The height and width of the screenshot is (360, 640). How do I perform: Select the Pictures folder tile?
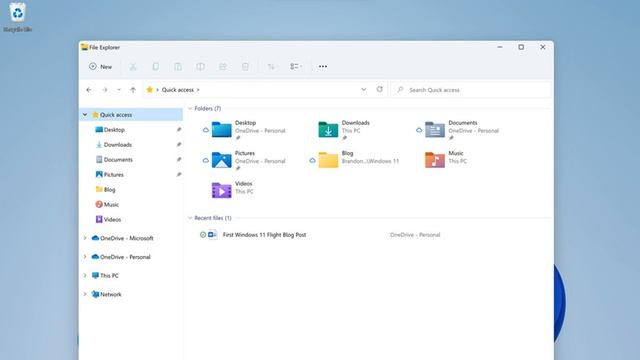[248, 160]
